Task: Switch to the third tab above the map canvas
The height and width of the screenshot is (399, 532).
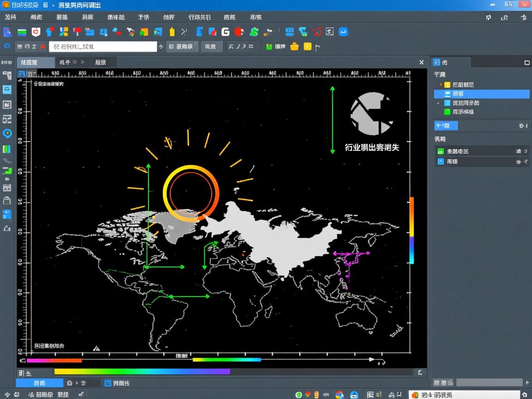Action: 100,62
